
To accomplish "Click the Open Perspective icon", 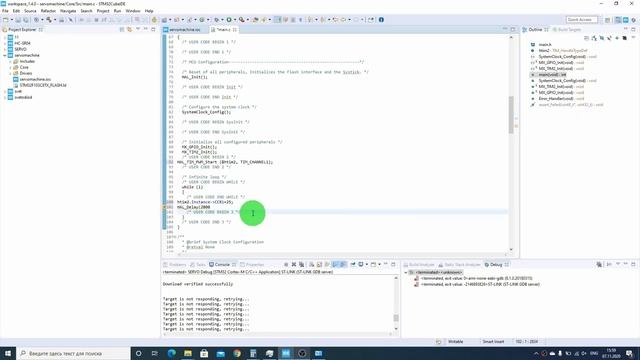I will 607,20.
